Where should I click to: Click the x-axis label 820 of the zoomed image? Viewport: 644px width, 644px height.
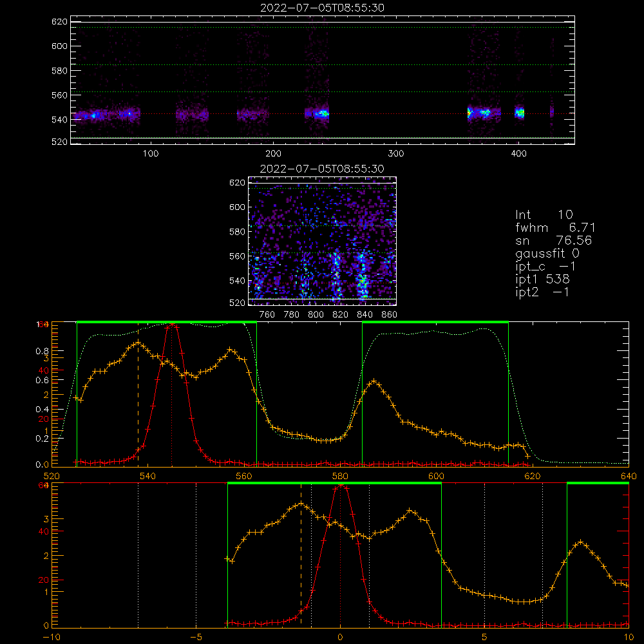click(x=341, y=315)
